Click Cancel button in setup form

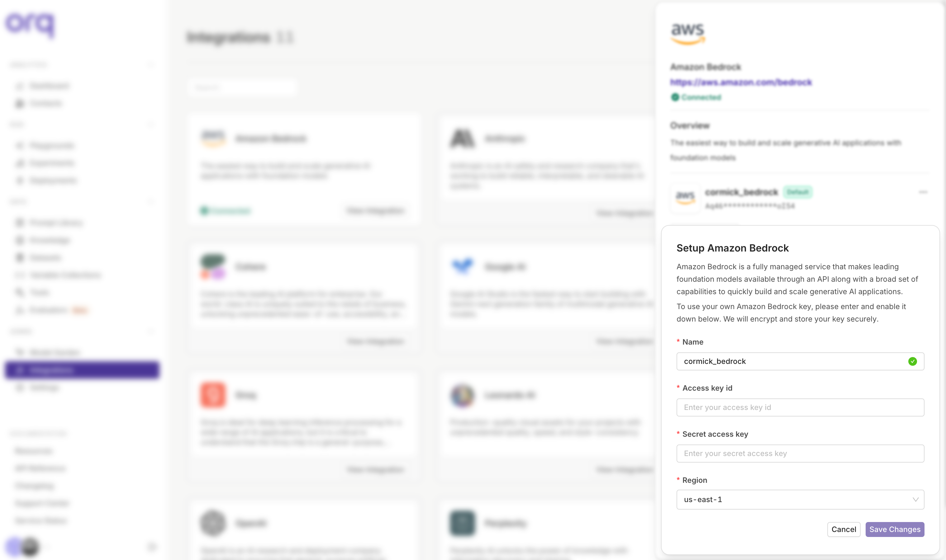coord(843,529)
